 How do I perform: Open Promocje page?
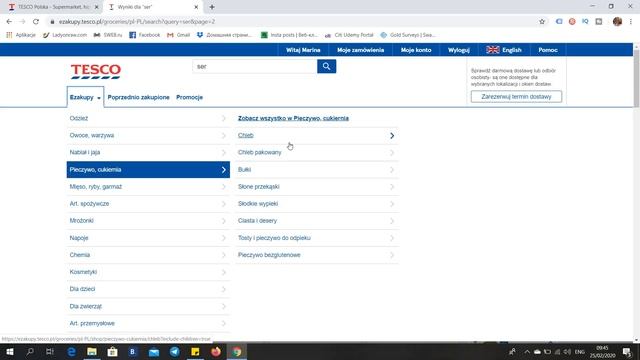189,97
